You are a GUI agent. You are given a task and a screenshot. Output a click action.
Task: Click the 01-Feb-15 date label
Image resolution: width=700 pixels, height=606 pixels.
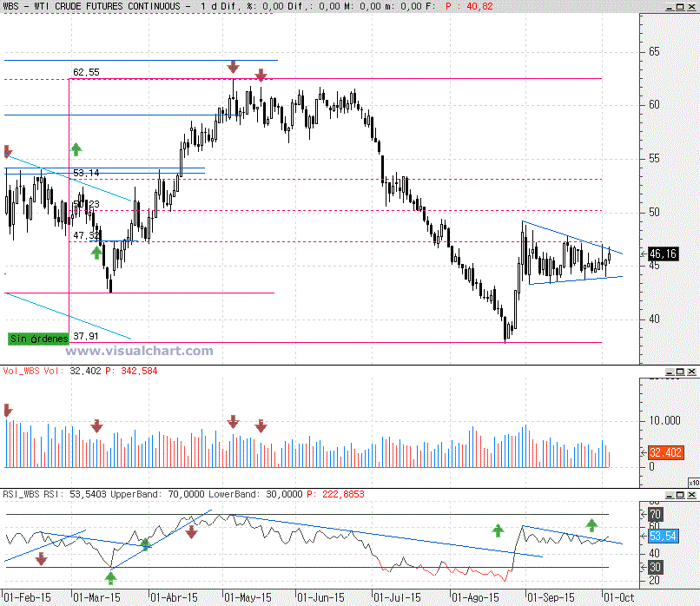click(x=27, y=597)
